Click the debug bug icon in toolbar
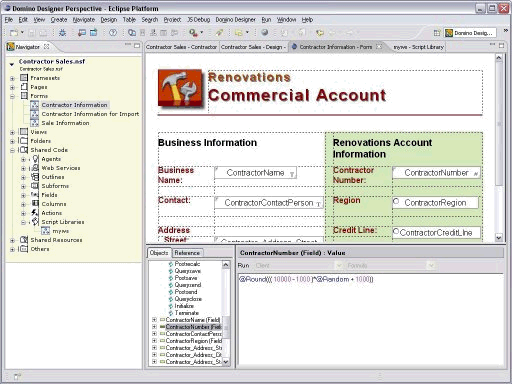The height and width of the screenshot is (384, 512). coord(62,33)
